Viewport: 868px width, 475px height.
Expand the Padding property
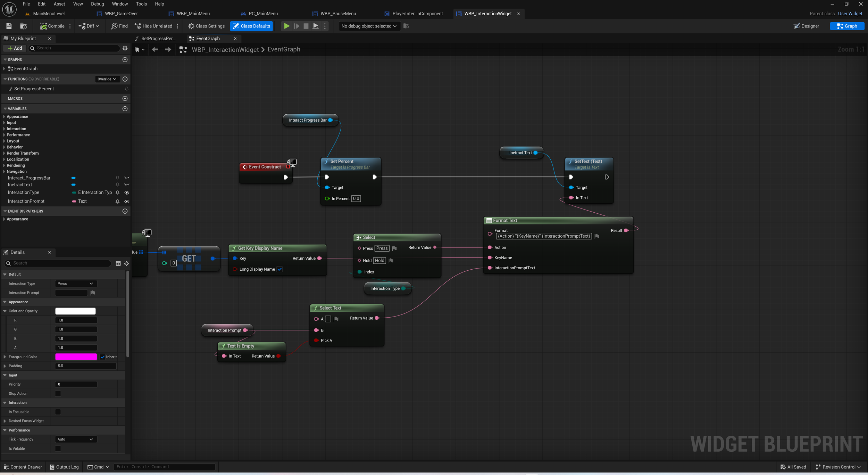tap(5, 366)
